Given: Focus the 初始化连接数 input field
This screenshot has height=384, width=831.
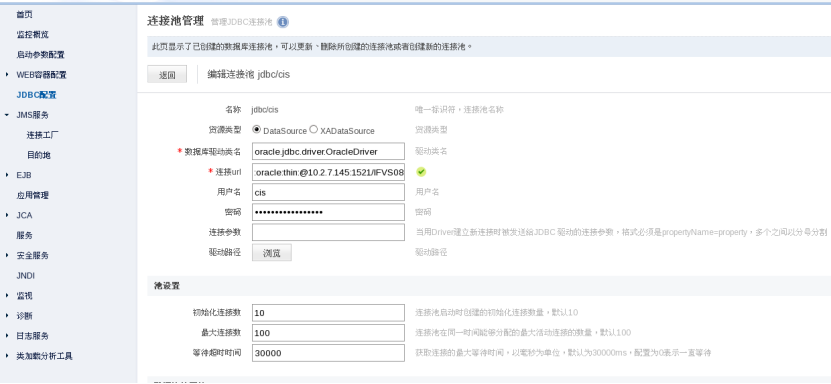Looking at the screenshot, I should 328,312.
